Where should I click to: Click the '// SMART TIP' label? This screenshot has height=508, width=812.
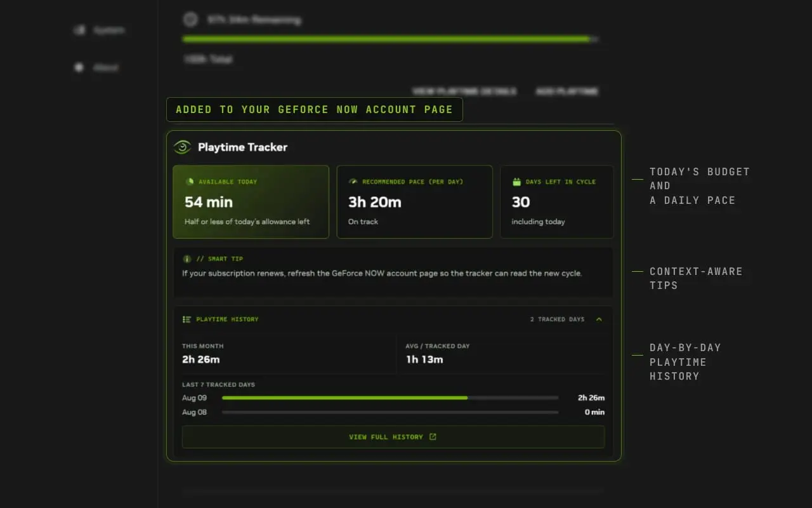tap(219, 259)
